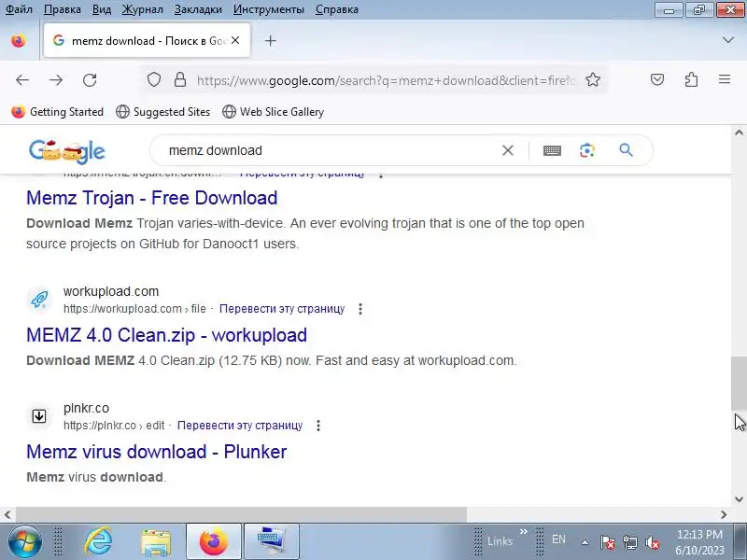The width and height of the screenshot is (747, 560).
Task: Click the plnkr.co download favicon
Action: pyautogui.click(x=39, y=415)
